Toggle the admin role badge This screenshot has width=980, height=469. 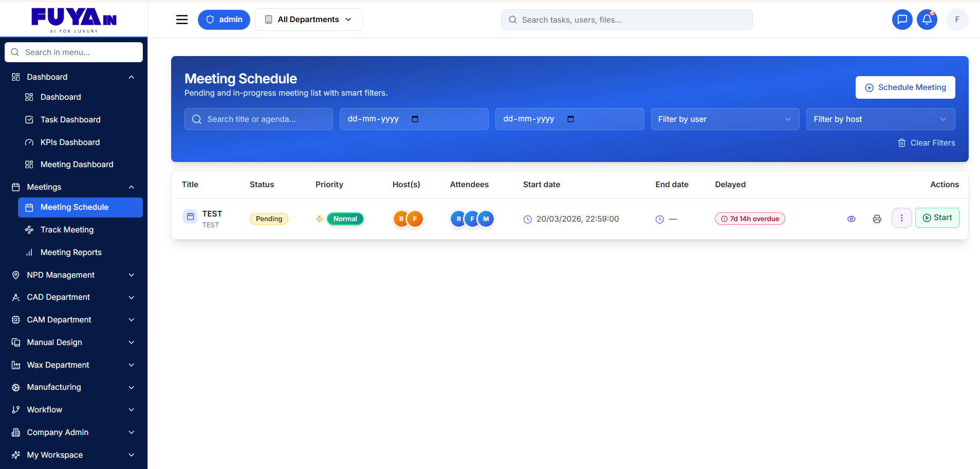tap(224, 20)
